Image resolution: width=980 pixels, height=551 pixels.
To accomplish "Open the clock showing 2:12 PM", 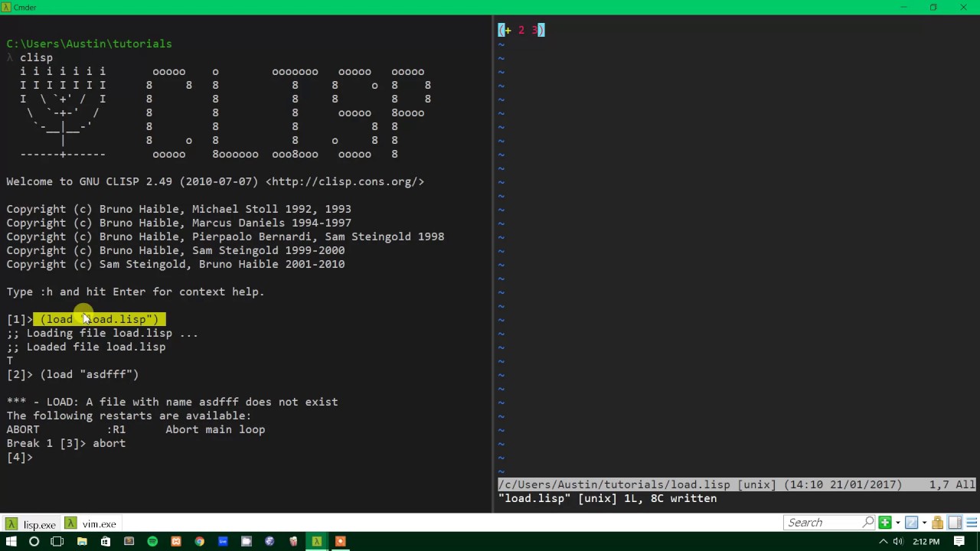I will tap(926, 542).
